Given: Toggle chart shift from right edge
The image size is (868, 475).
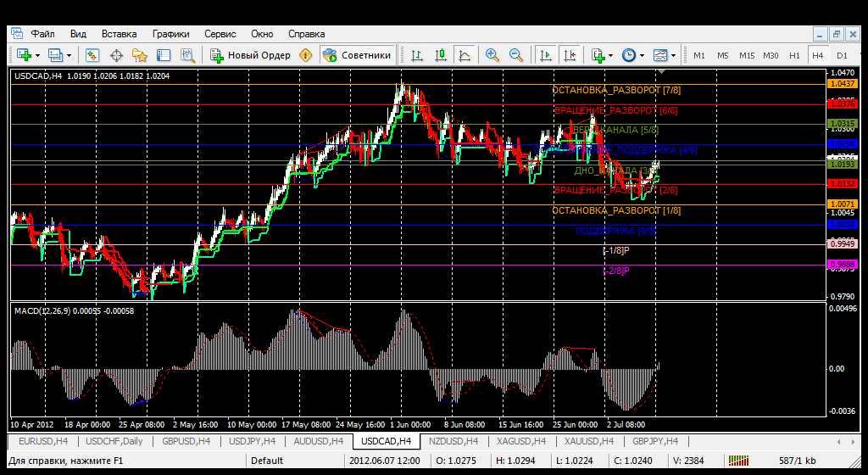Looking at the screenshot, I should [x=569, y=55].
